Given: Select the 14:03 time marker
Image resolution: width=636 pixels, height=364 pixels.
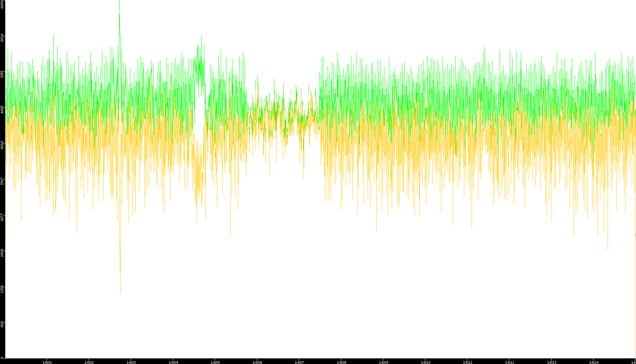Looking at the screenshot, I should tap(131, 362).
